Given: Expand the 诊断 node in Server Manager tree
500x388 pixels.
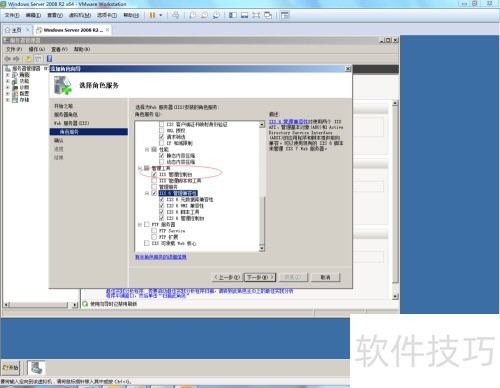Looking at the screenshot, I should 7,87.
